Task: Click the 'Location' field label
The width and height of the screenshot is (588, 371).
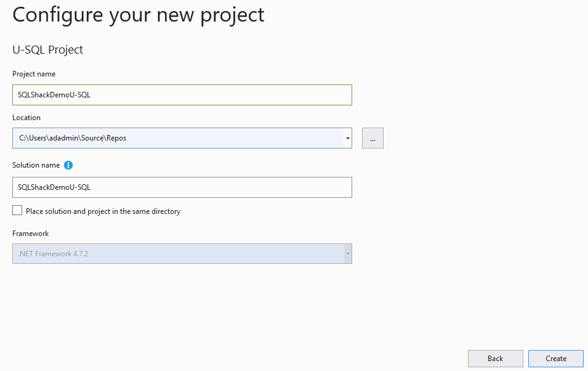Action: point(26,117)
